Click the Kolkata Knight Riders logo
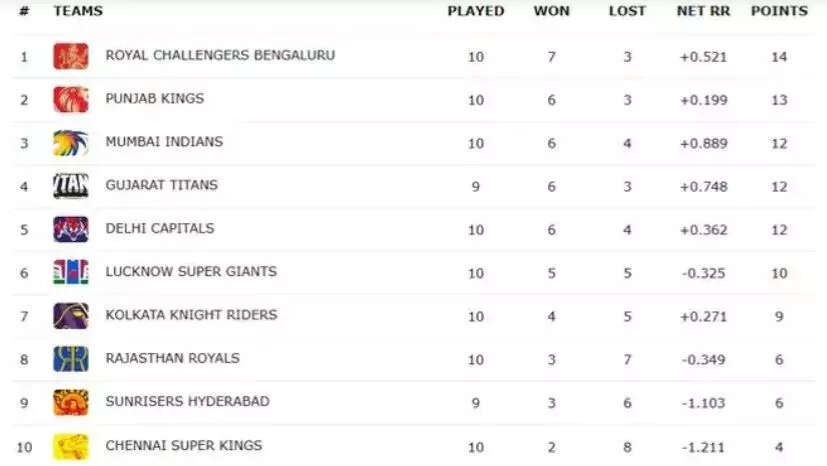The width and height of the screenshot is (827, 466). coord(71,316)
